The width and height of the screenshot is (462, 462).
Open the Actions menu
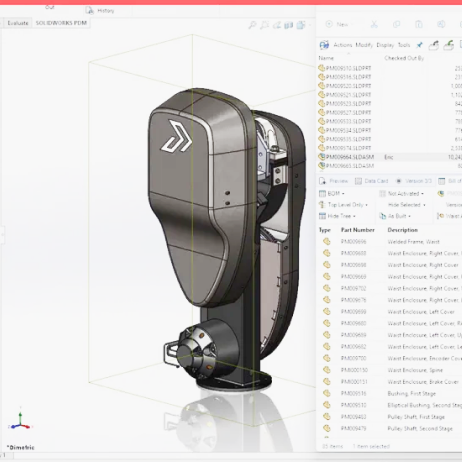coord(343,45)
